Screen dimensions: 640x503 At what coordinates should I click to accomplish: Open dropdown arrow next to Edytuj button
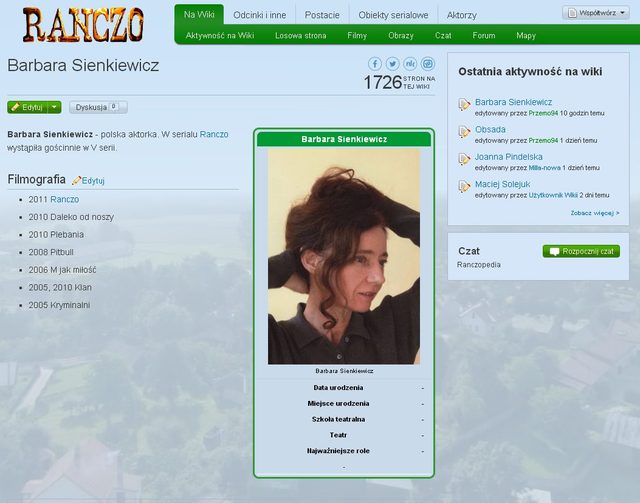(x=54, y=107)
